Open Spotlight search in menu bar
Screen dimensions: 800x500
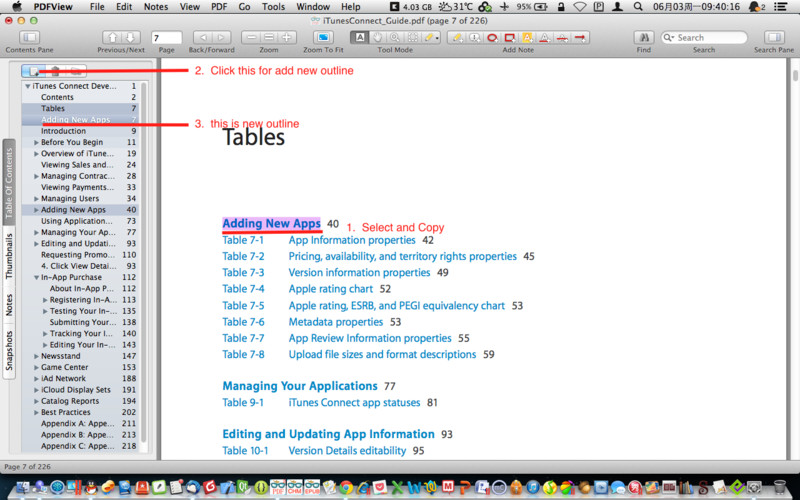(637, 7)
